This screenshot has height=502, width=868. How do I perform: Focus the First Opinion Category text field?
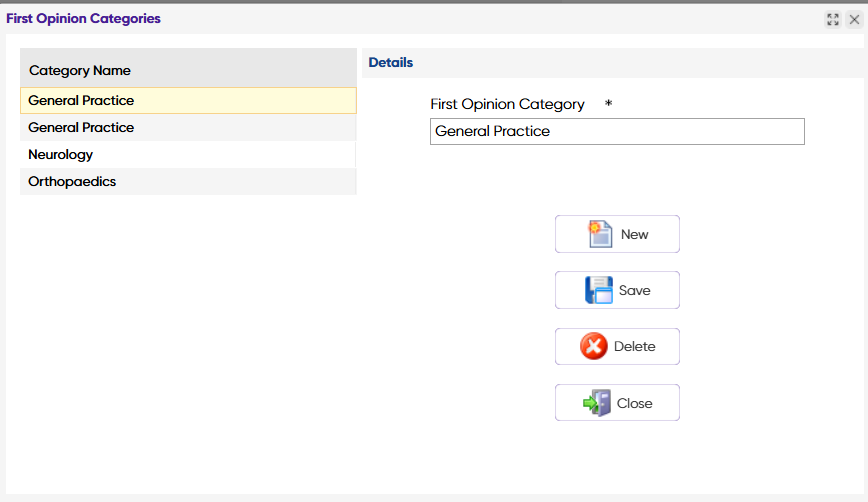point(617,132)
